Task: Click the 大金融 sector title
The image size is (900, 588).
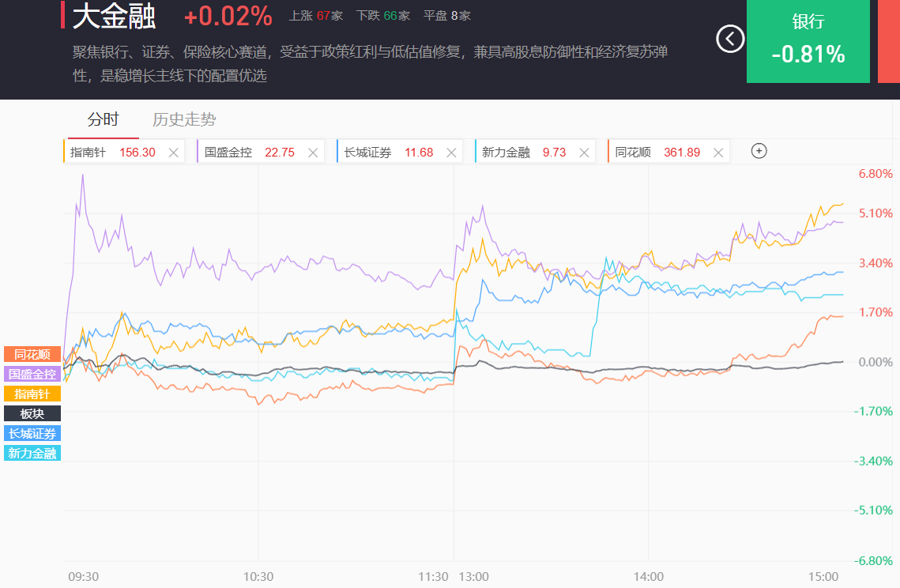Action: click(x=115, y=16)
